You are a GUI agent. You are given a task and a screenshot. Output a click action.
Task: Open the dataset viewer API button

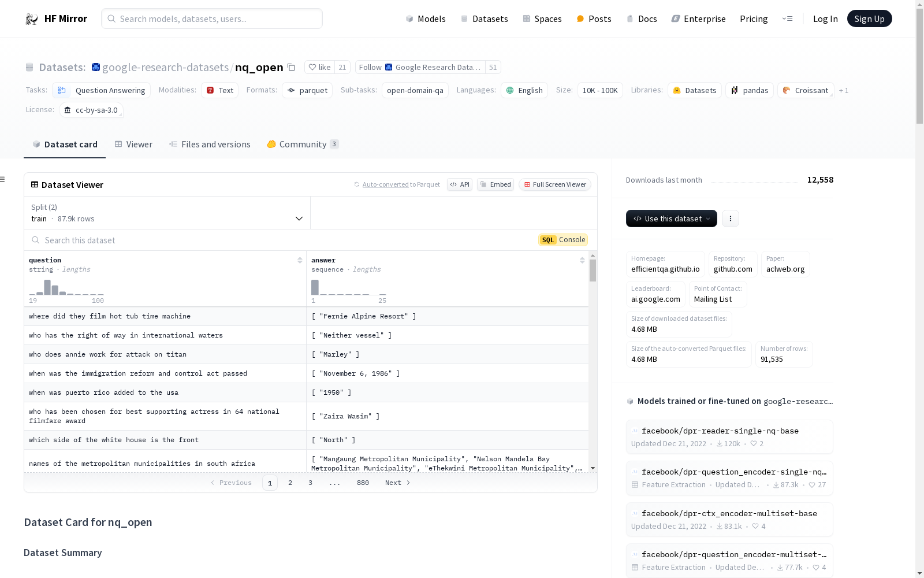460,184
